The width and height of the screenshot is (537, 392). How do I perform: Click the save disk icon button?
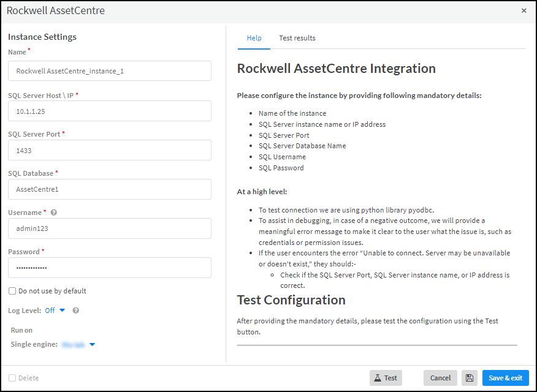[470, 378]
